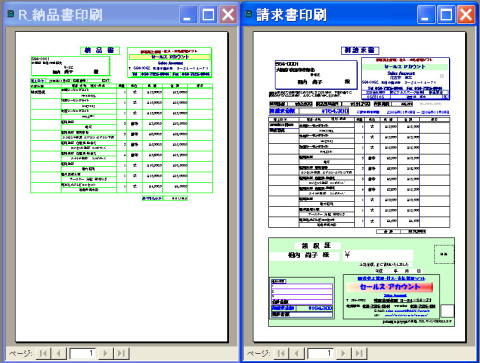Maximize the R_納品書印刷 window
Viewport: 480px width, 363px height.
point(208,15)
